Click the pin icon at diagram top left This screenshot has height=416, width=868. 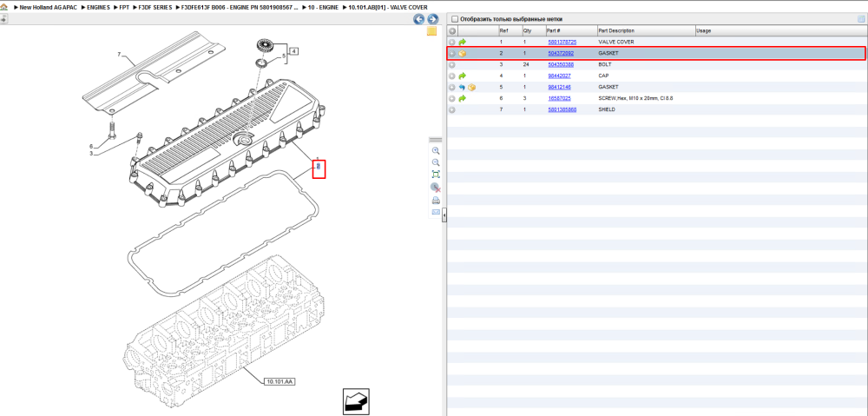[3, 19]
